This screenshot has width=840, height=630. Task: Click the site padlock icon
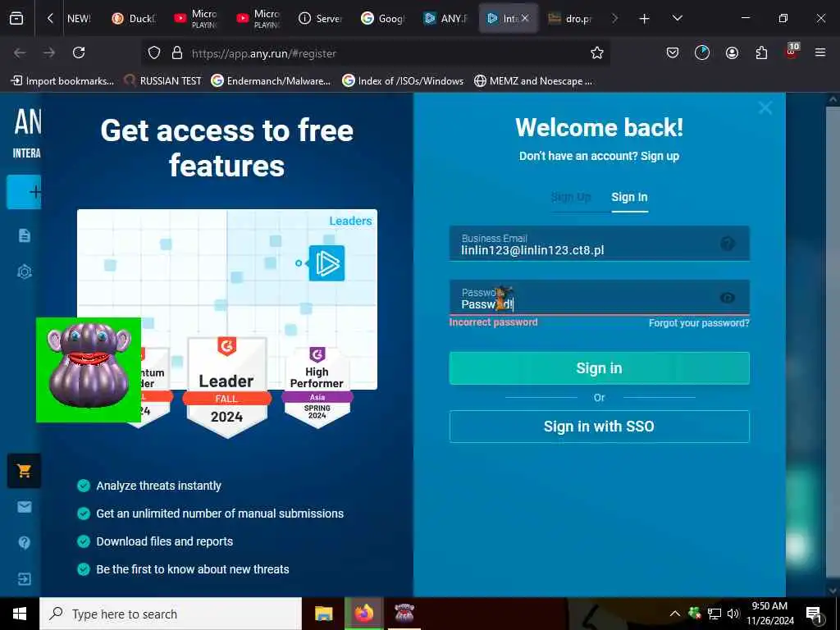coord(177,52)
